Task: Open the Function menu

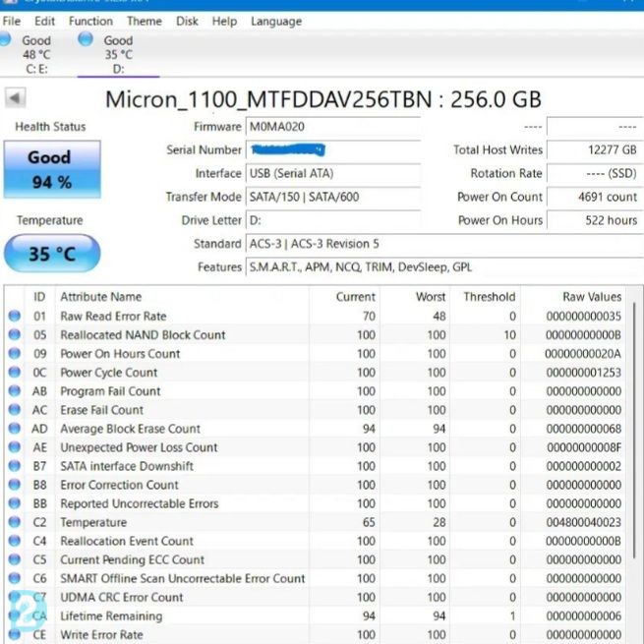Action: [90, 21]
